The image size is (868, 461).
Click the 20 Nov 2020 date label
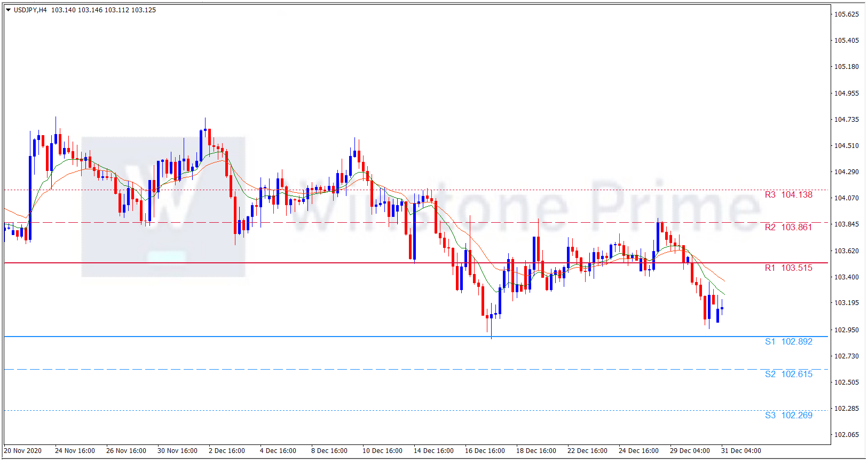(23, 451)
